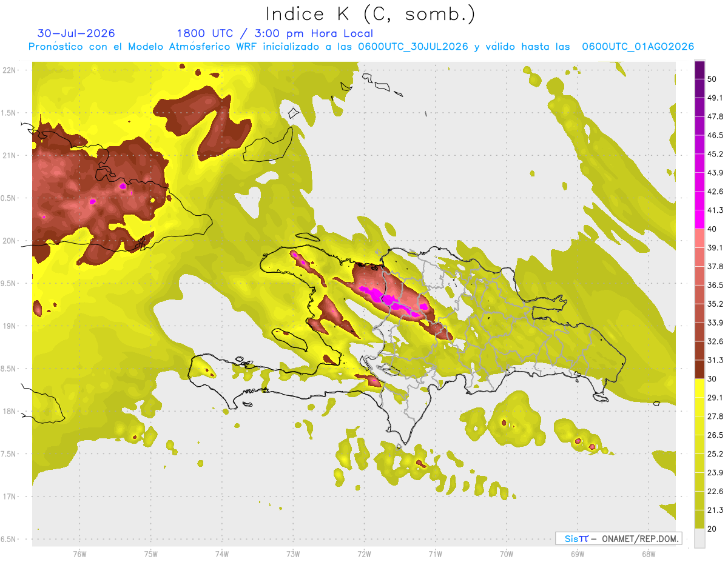728x562 pixels.
Task: Click colorbar label '33.9'
Action: pos(715,323)
